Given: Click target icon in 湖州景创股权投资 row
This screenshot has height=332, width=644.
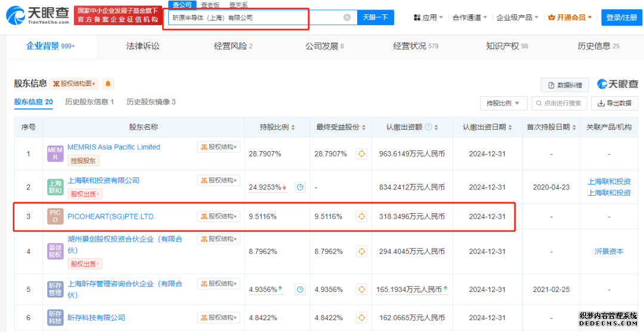Looking at the screenshot, I should tap(361, 251).
